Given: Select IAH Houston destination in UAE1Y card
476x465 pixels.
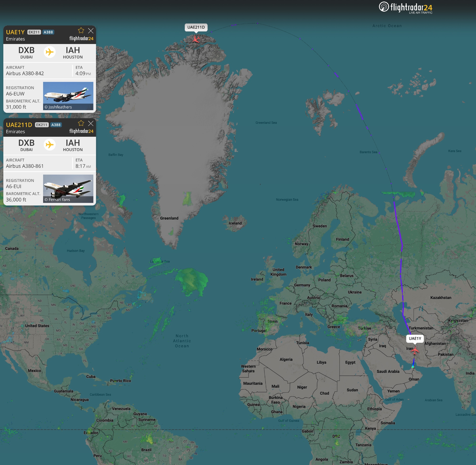Looking at the screenshot, I should (x=73, y=53).
